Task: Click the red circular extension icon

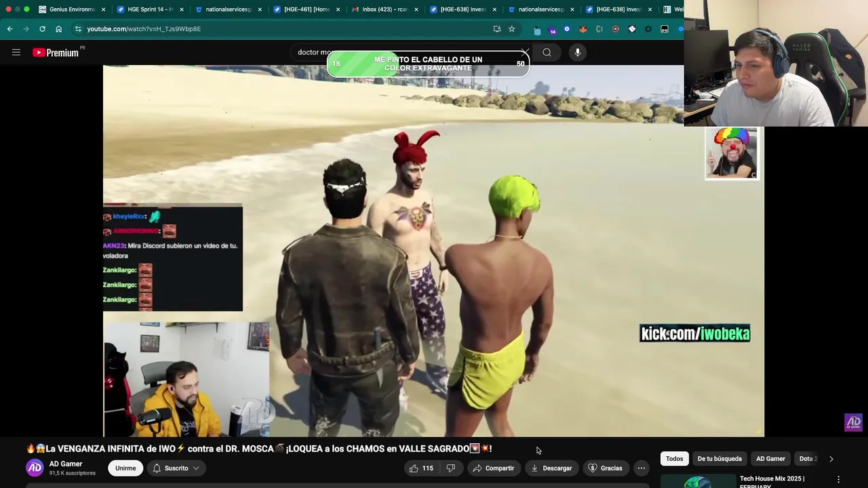Action: click(616, 29)
